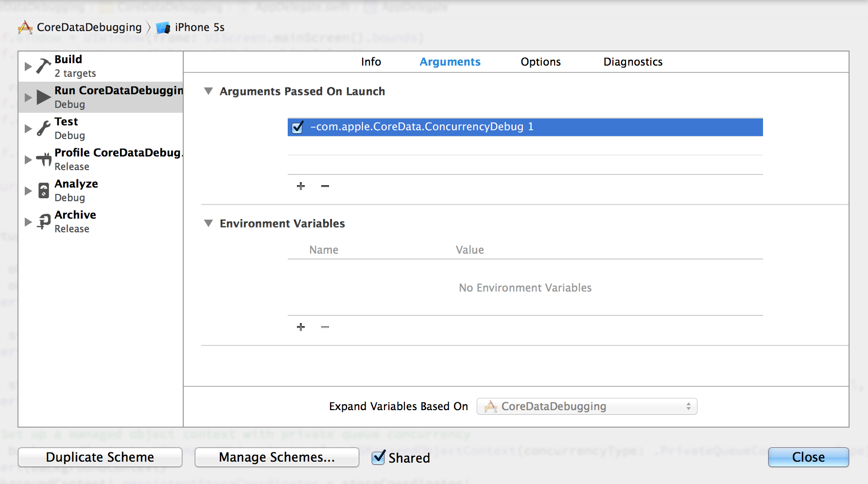Expand the Build action disclosure triangle
868x484 pixels.
28,67
